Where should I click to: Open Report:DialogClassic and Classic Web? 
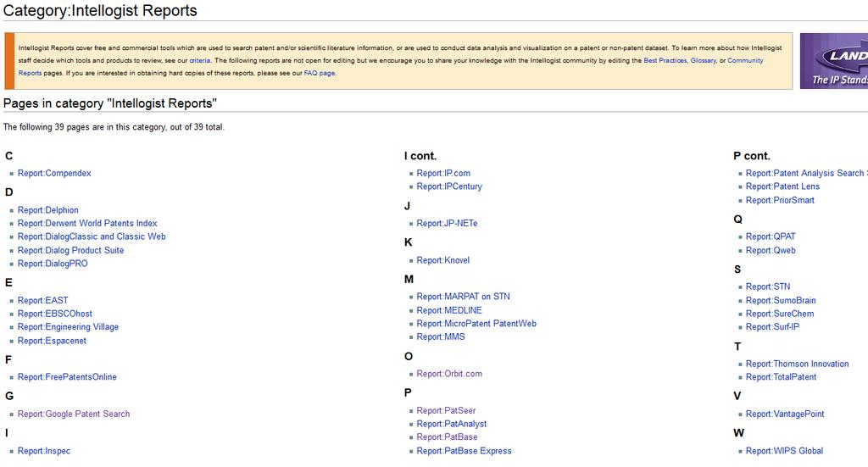click(x=92, y=236)
